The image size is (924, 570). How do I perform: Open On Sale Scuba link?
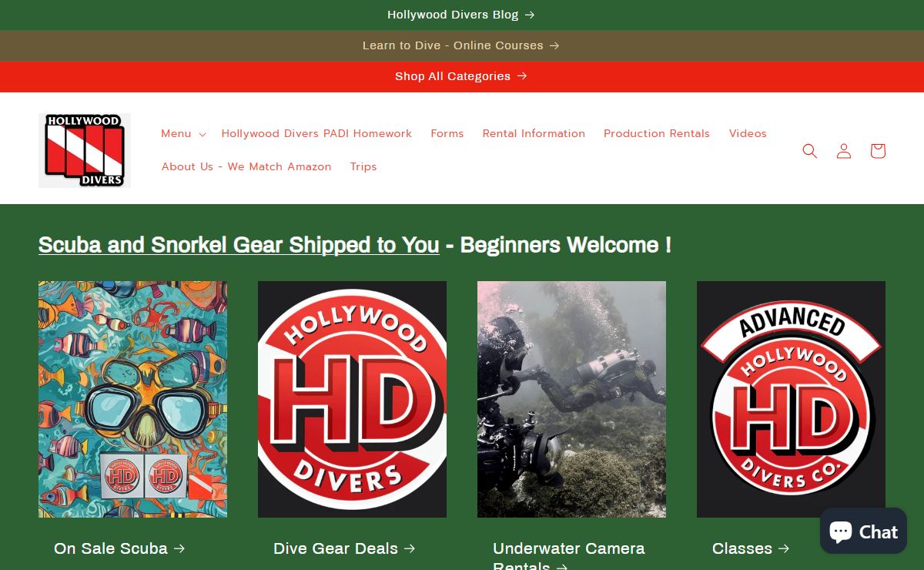click(119, 548)
